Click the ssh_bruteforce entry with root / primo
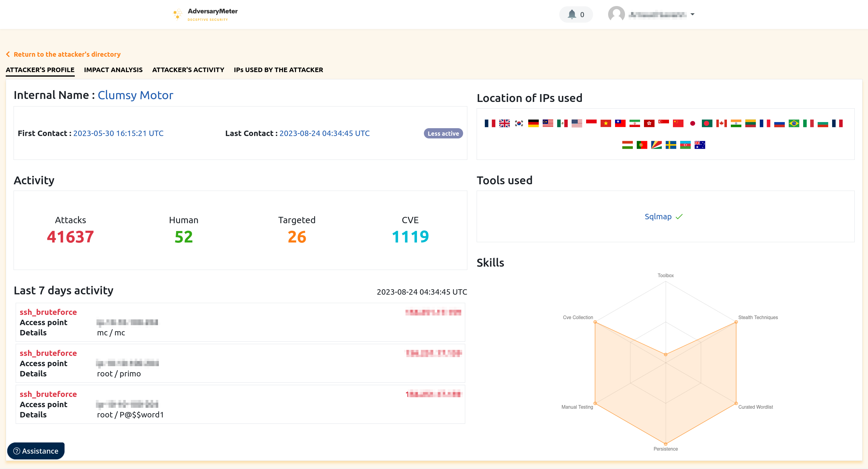This screenshot has height=469, width=868. tap(240, 363)
